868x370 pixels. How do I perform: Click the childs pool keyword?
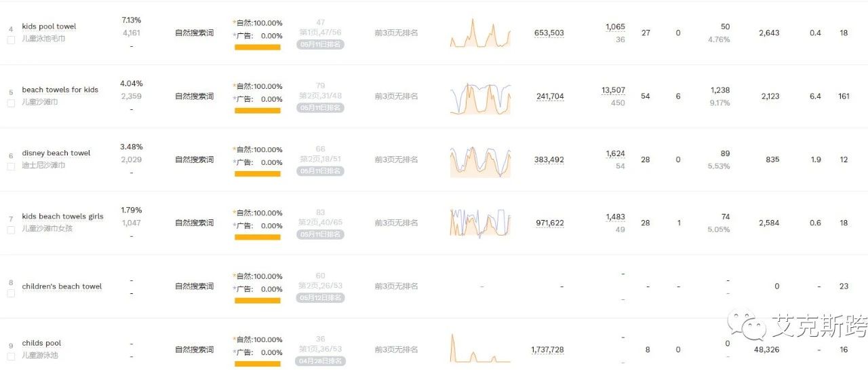tap(41, 343)
